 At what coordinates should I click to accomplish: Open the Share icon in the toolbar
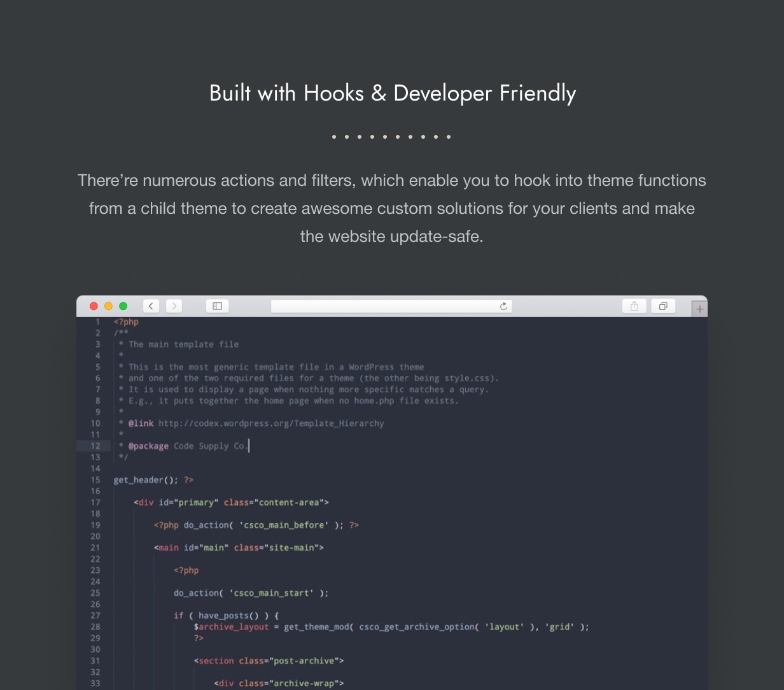click(634, 306)
